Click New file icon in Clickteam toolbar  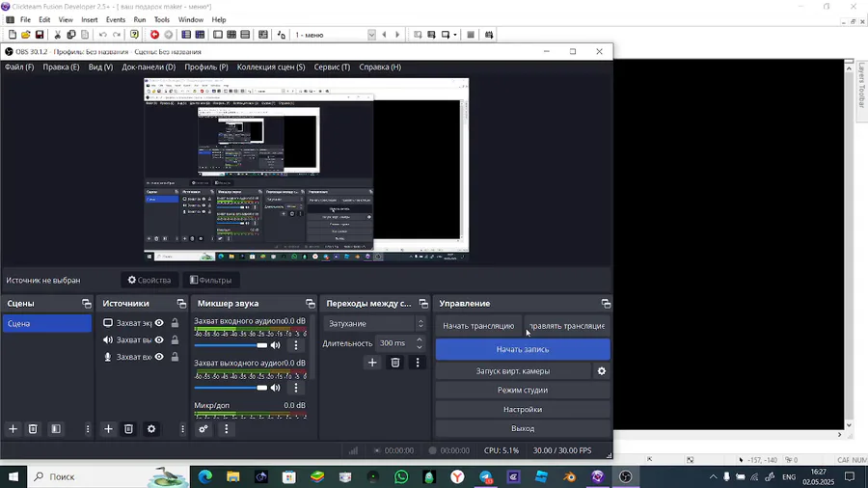(13, 35)
